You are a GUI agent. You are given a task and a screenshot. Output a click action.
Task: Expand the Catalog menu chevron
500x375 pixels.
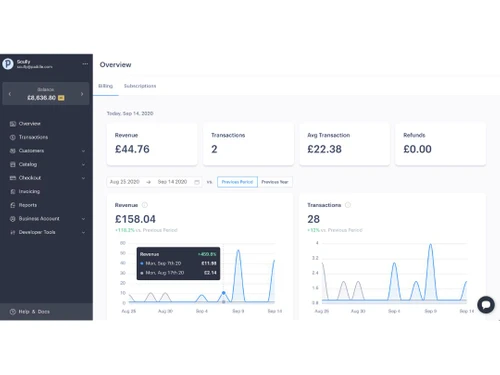coord(83,164)
